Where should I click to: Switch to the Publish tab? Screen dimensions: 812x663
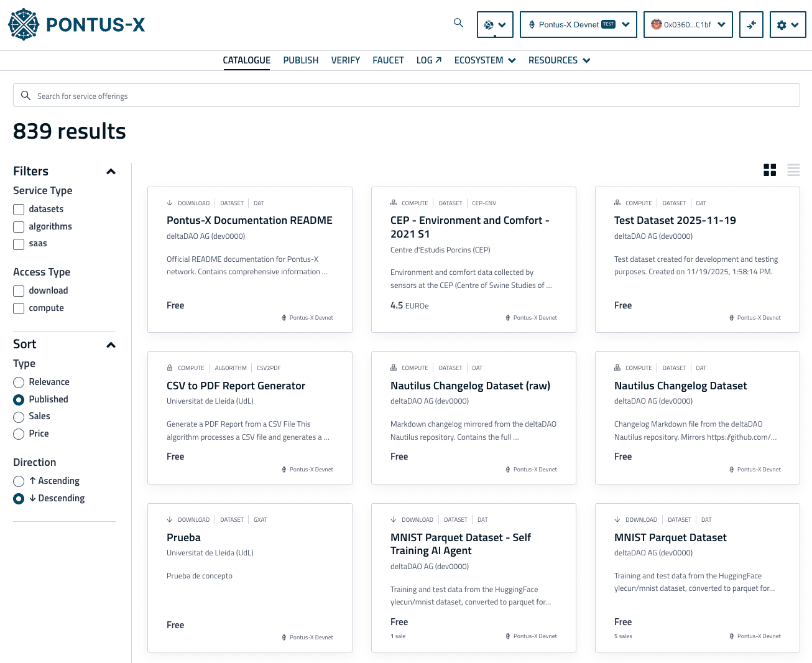pos(300,60)
